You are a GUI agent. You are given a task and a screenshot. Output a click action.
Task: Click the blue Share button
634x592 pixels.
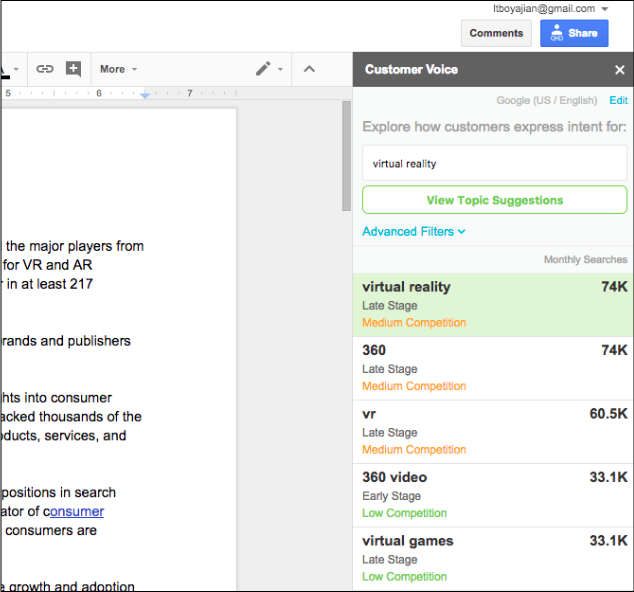coord(574,33)
